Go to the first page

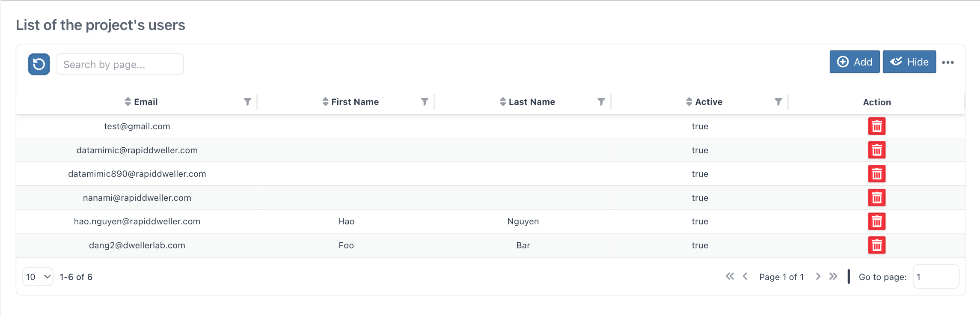point(730,277)
